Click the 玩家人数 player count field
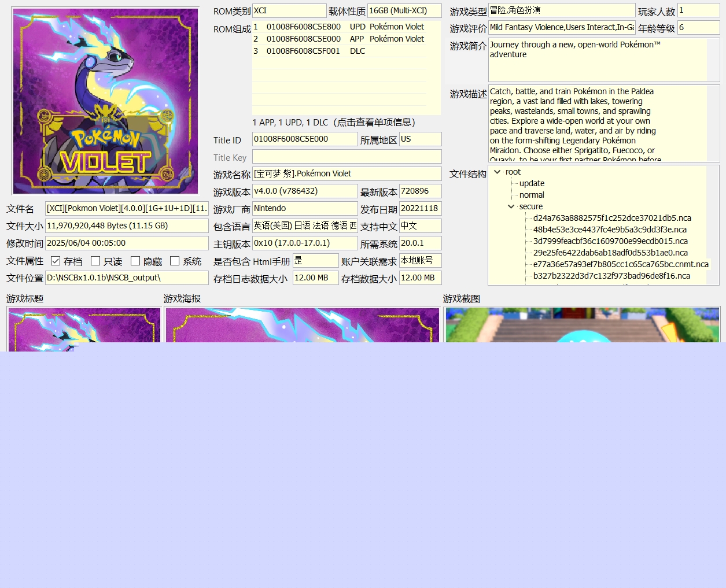 click(x=699, y=10)
